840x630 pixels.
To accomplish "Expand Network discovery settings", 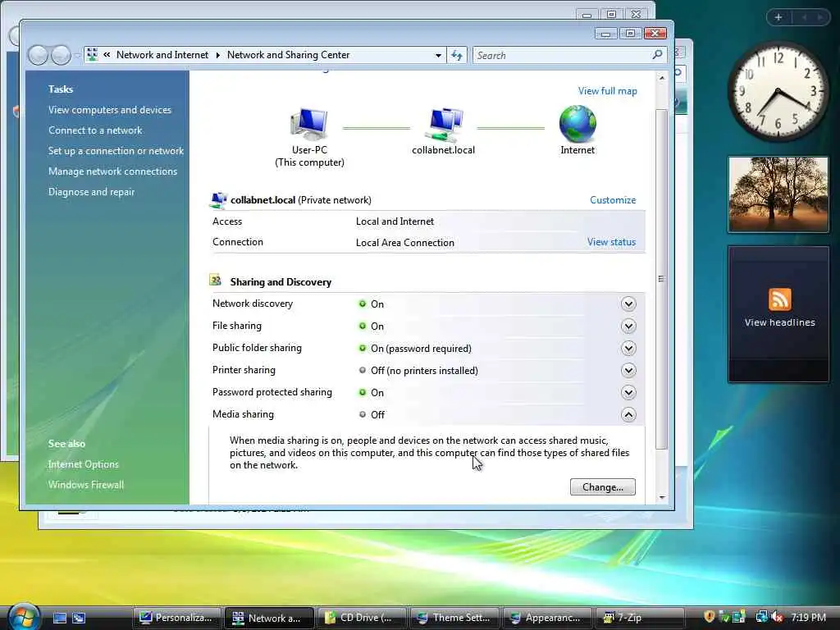I will (x=628, y=304).
